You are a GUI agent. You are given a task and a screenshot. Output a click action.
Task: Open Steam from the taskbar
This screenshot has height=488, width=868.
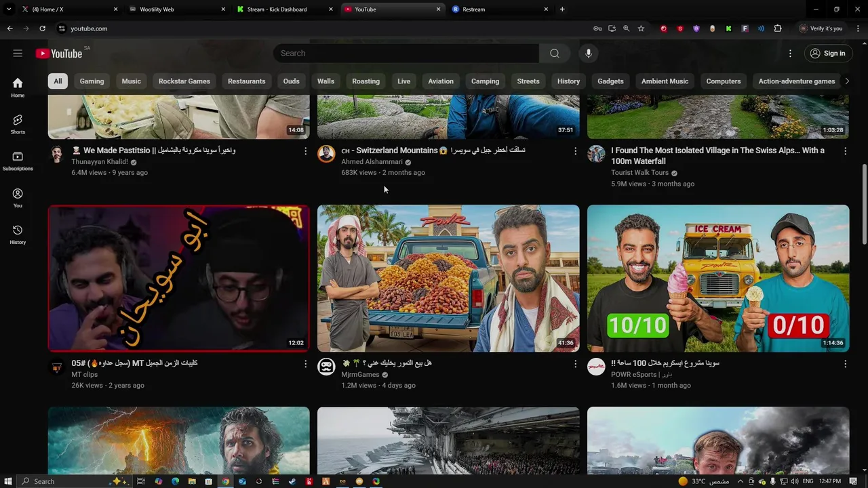tap(292, 481)
